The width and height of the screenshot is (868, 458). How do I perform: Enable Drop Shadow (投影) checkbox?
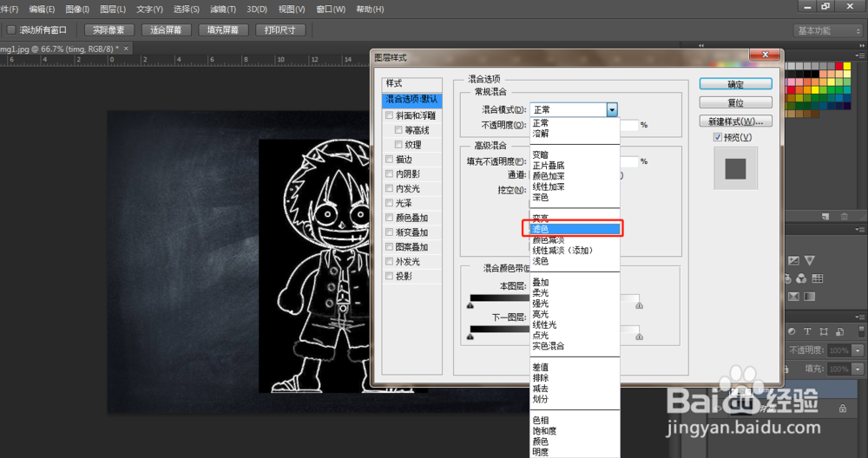pos(389,276)
